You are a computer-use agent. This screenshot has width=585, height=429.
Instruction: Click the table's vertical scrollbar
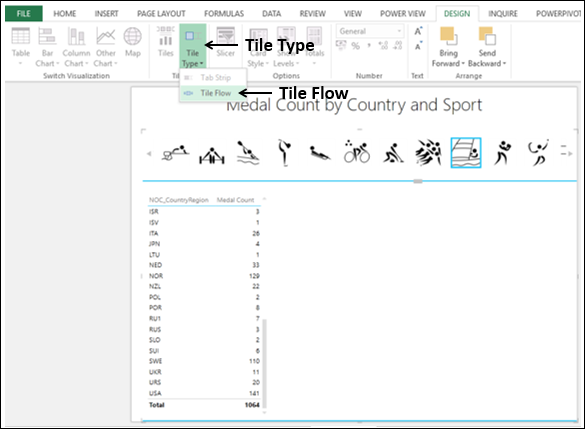click(265, 363)
